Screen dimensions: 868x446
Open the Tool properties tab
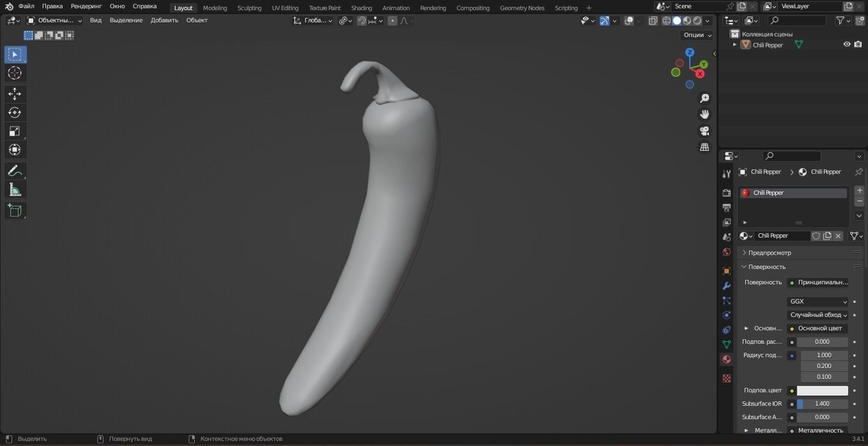[x=726, y=174]
